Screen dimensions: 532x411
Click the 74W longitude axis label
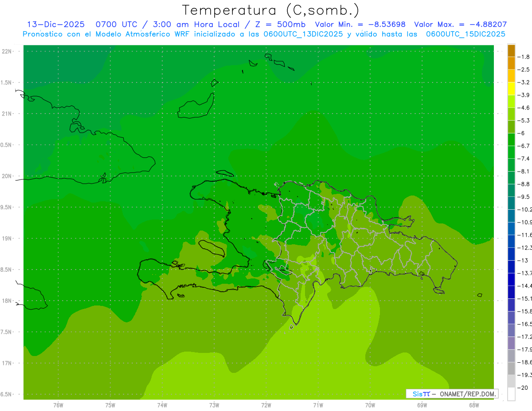(x=162, y=405)
